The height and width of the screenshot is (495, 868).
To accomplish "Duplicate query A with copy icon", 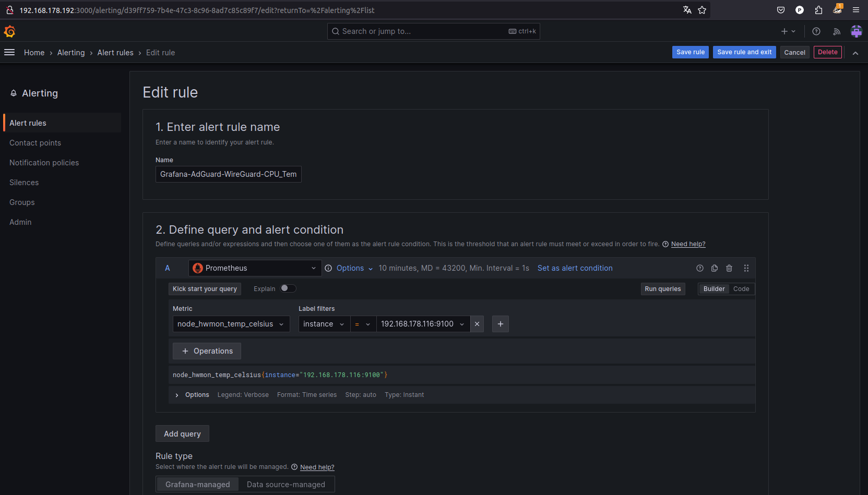I will coord(715,268).
